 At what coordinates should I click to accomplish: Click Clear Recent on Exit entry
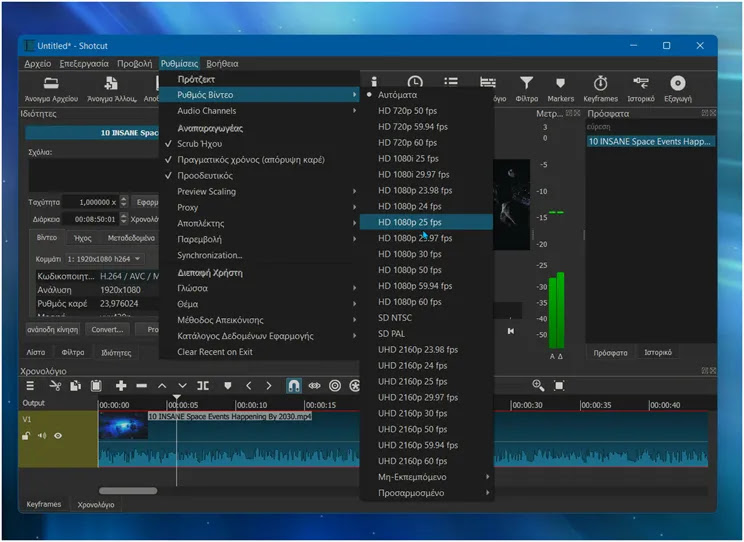pyautogui.click(x=259, y=352)
